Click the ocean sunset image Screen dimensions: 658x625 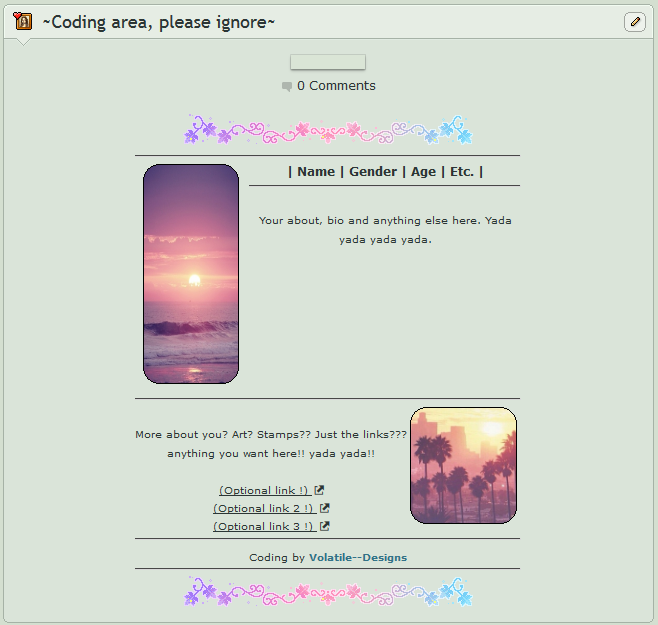pos(191,274)
